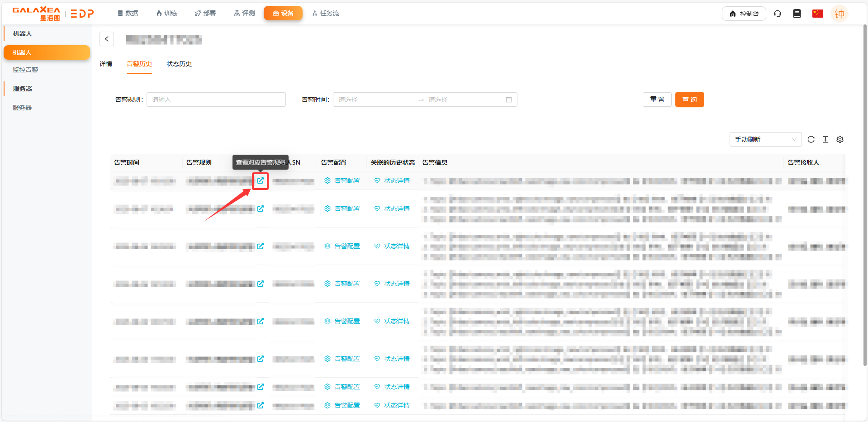
Task: Click the back arrow button beside the title
Action: (x=107, y=39)
